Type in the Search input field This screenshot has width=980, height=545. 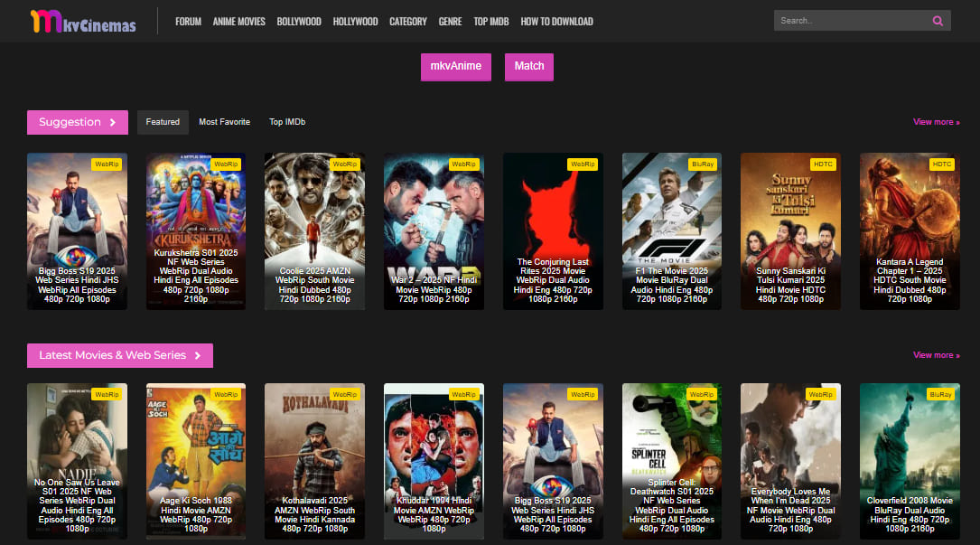click(x=849, y=21)
